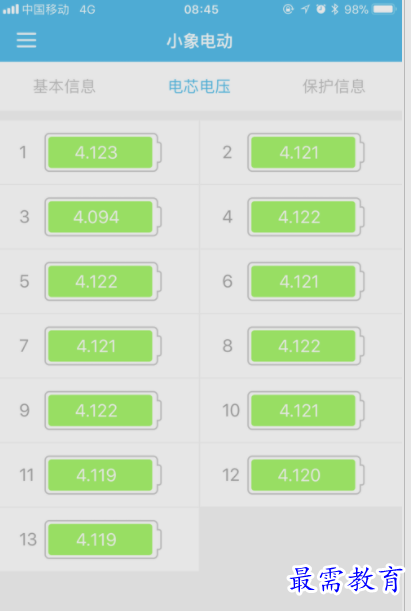Viewport: 411px width, 611px height.
Task: Tap cell 1 battery icon showing 4.123
Action: pyautogui.click(x=103, y=152)
